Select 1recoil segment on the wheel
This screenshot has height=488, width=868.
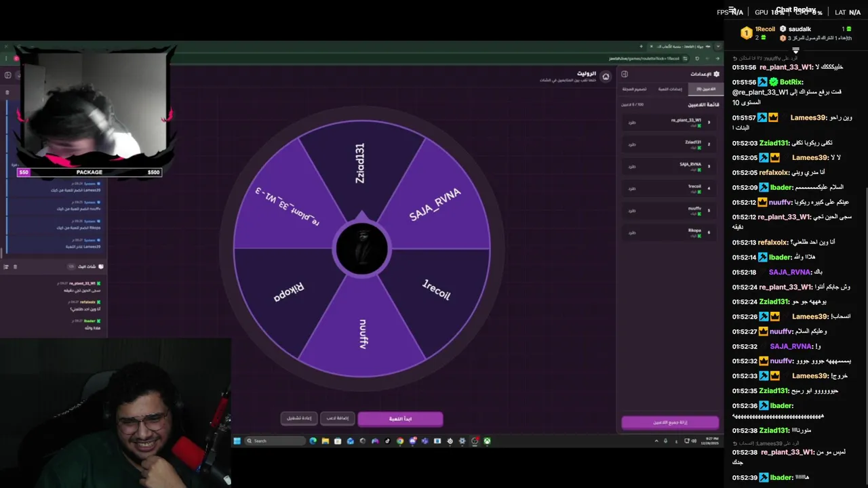click(436, 290)
